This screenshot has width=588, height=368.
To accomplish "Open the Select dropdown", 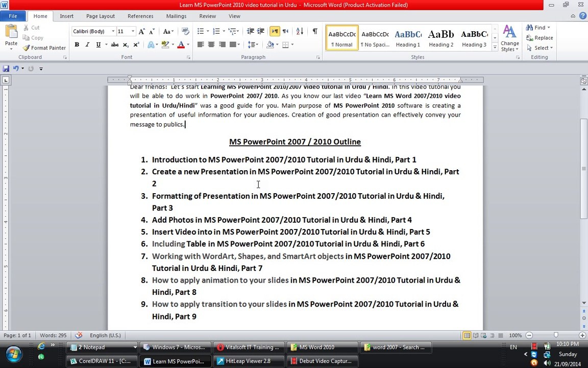I will (x=540, y=48).
